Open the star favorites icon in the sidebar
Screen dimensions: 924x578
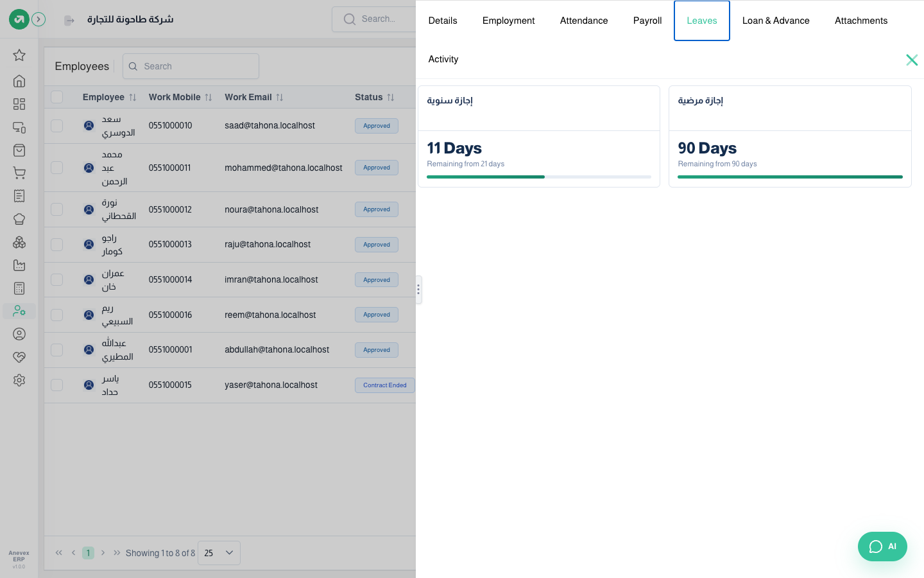(19, 55)
